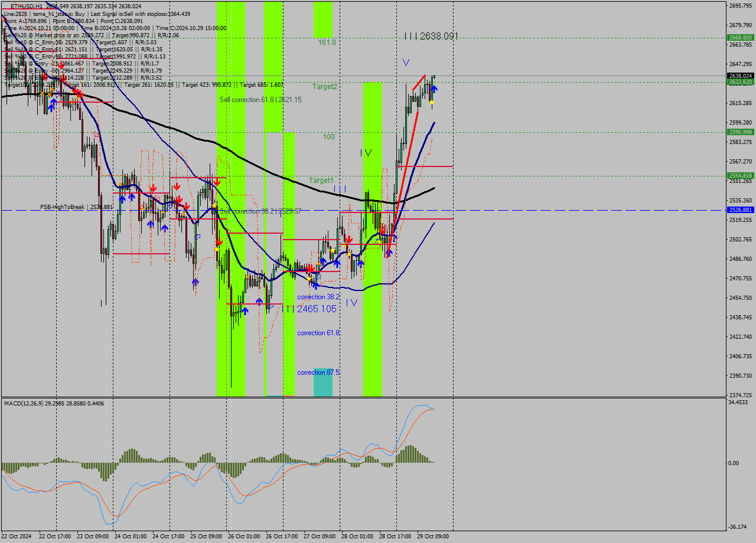Click the '28 Oct 17:00' time label
The height and width of the screenshot is (543, 756).
395,537
